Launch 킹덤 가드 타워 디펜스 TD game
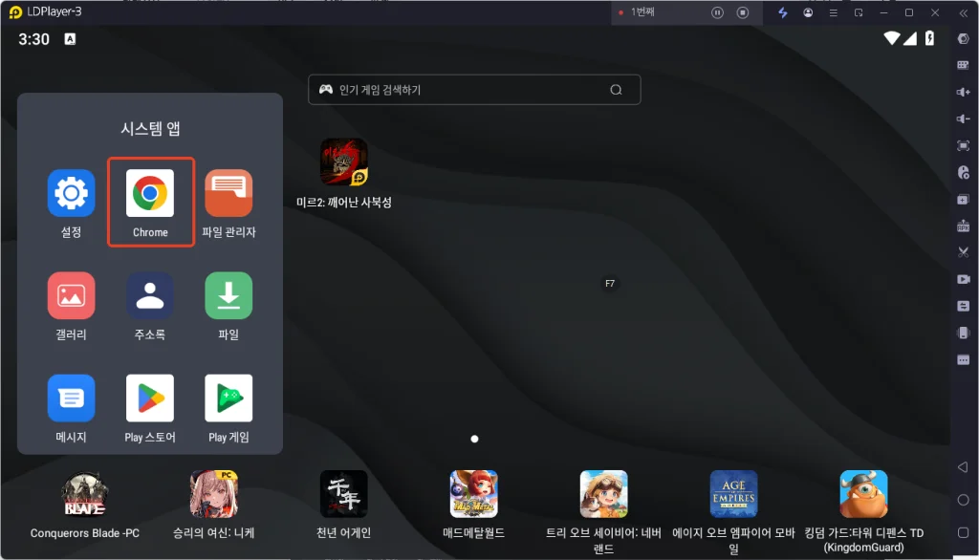This screenshot has width=979, height=560. [x=863, y=494]
